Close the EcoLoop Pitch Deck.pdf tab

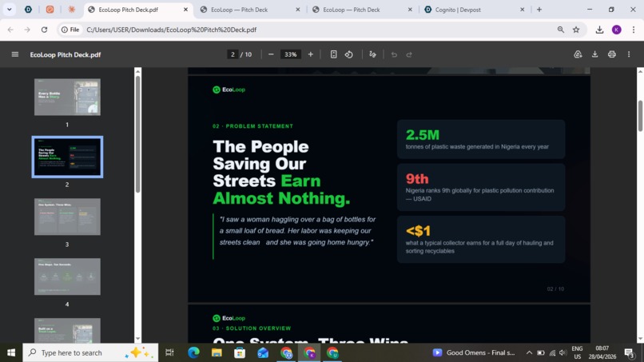click(x=185, y=10)
